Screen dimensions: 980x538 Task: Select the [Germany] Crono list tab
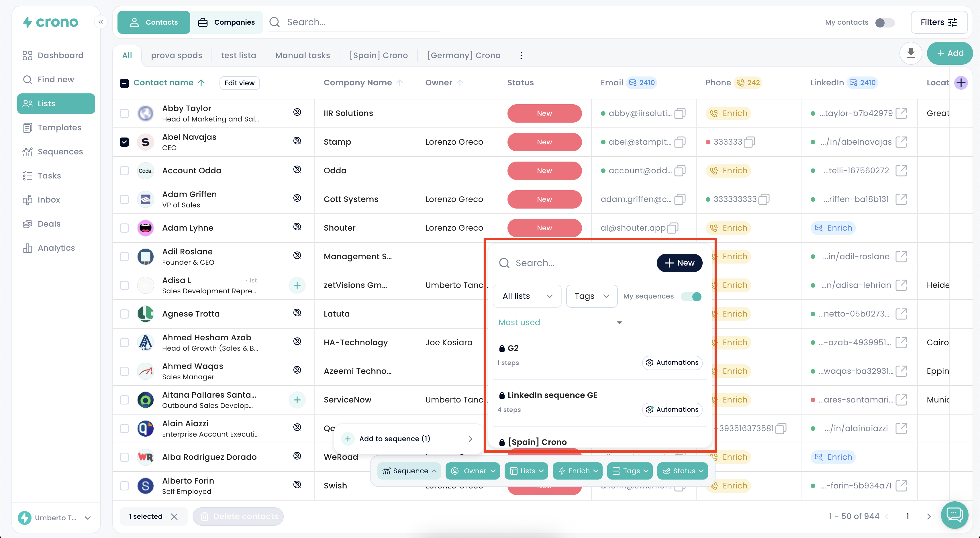coord(463,56)
